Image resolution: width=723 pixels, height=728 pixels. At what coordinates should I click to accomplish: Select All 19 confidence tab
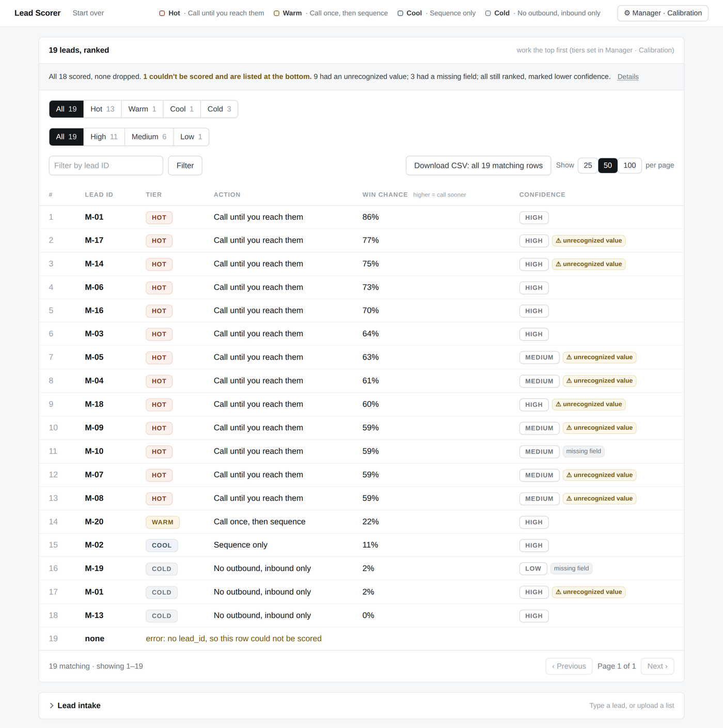66,137
